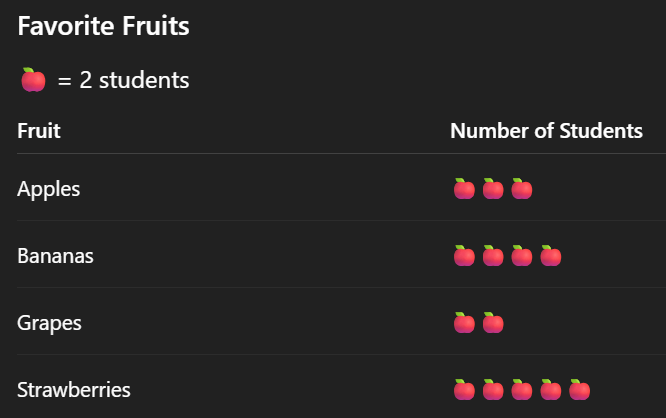The width and height of the screenshot is (666, 418).
Task: Click the Fruit column header
Action: pyautogui.click(x=39, y=131)
